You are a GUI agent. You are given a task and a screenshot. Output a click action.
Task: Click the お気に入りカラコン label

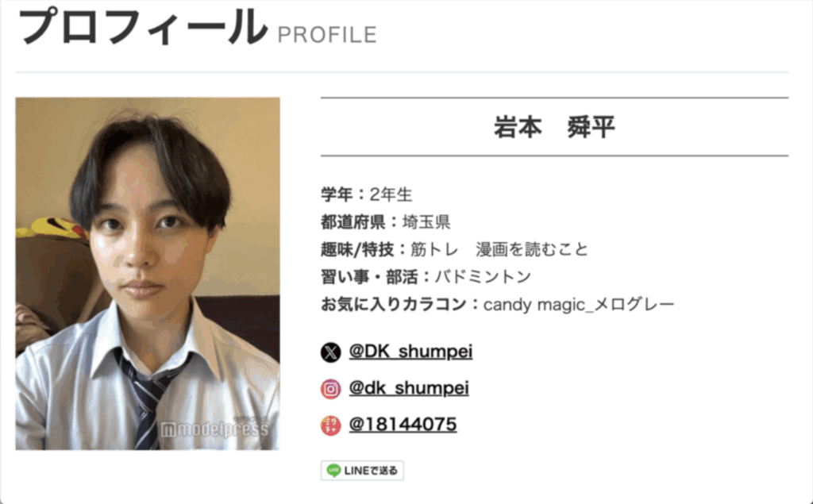point(401,304)
